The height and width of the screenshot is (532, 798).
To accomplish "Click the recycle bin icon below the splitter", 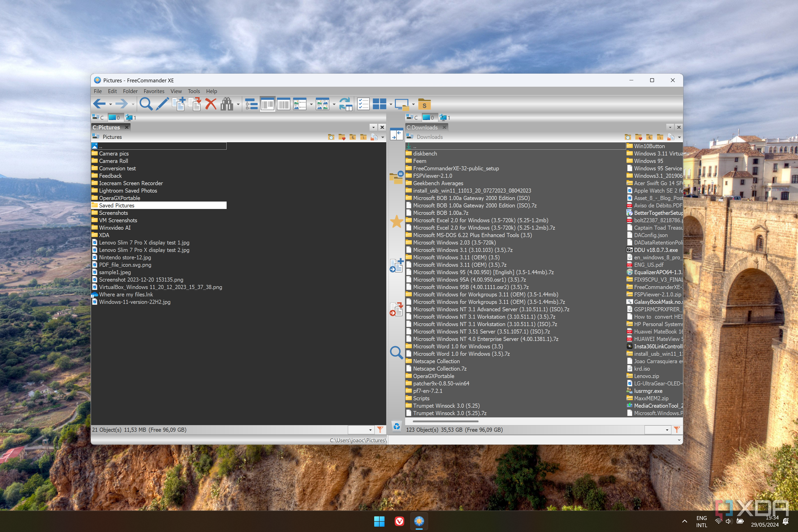I will (396, 426).
